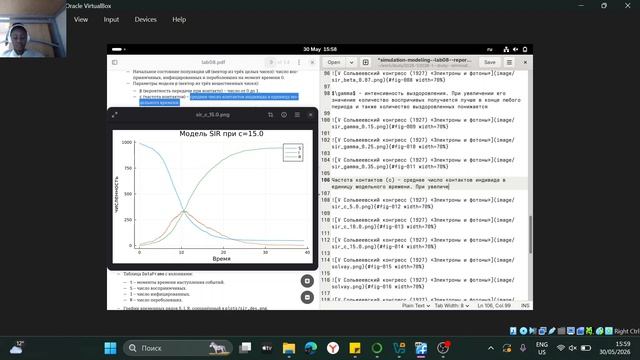Open the VirtualBox Devices menu

146,19
